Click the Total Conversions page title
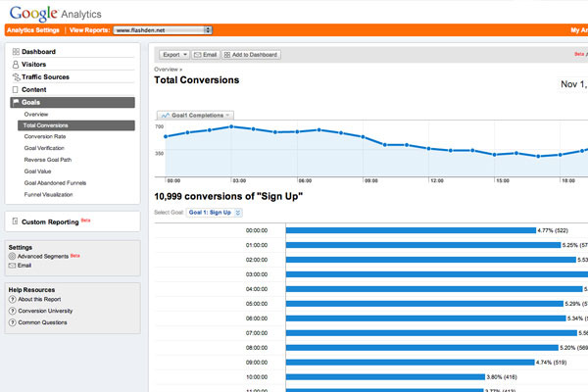 pyautogui.click(x=197, y=80)
